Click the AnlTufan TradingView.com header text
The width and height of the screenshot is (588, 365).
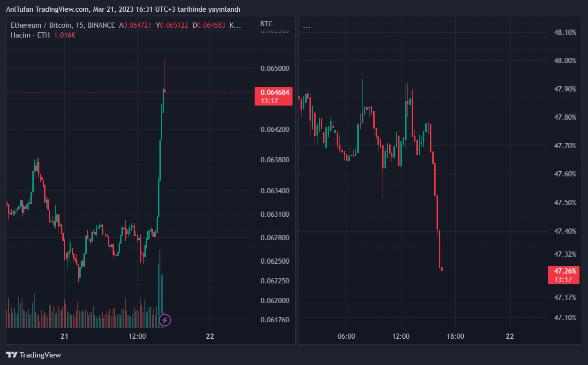[x=47, y=9]
